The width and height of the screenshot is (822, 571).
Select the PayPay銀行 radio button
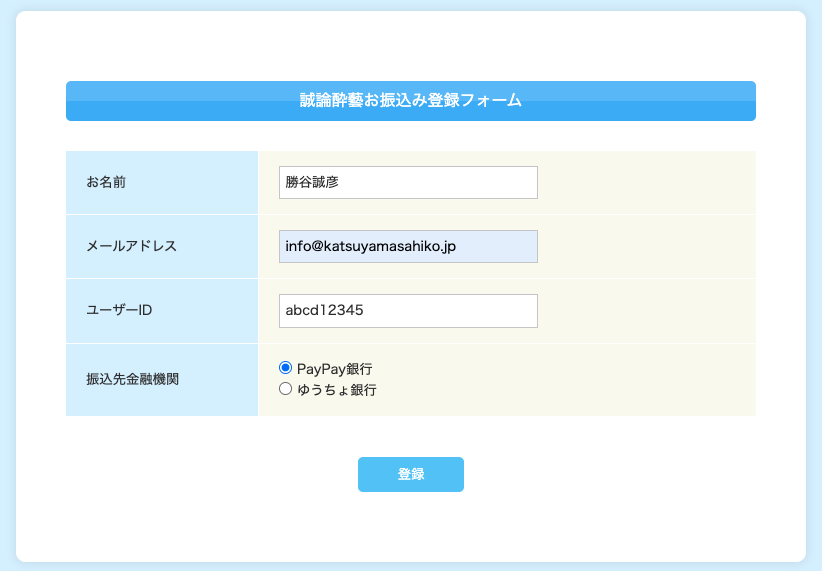click(x=285, y=368)
